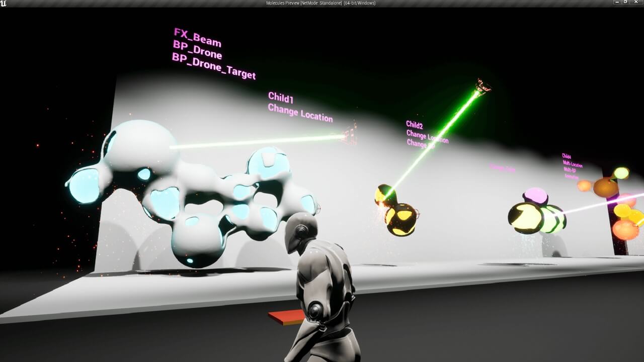Image resolution: width=644 pixels, height=362 pixels.
Task: Click the gray mannequin character's head
Action: (301, 232)
